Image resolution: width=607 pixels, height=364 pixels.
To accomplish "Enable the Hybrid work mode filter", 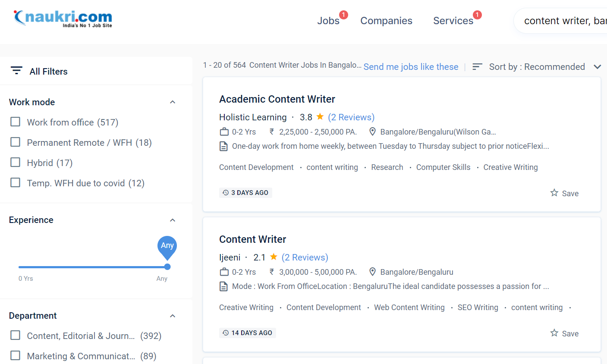I will tap(16, 163).
